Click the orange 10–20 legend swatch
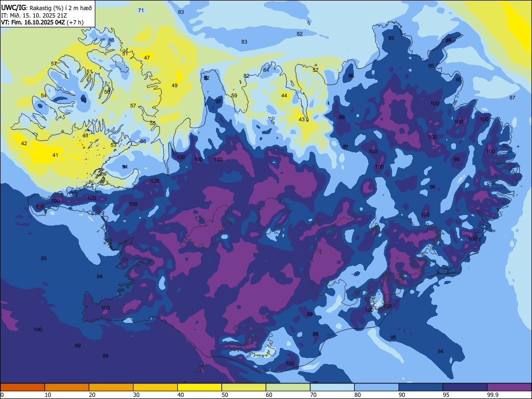Screen dimensions: 532x399 tap(67, 387)
